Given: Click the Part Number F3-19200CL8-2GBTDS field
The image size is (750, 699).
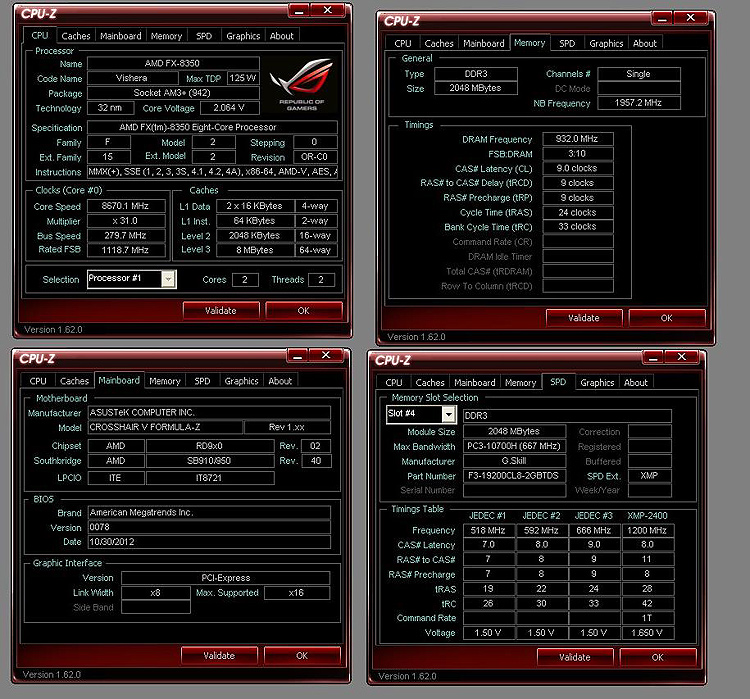Looking at the screenshot, I should click(514, 476).
